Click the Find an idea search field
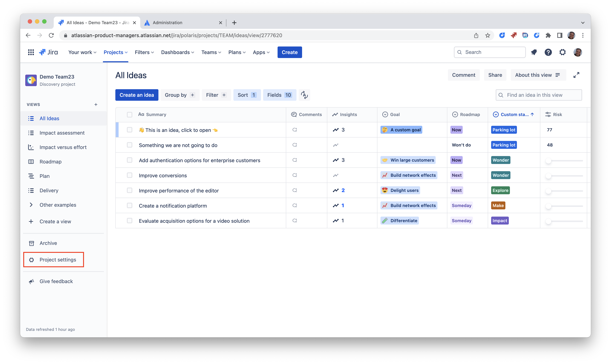 coord(539,95)
